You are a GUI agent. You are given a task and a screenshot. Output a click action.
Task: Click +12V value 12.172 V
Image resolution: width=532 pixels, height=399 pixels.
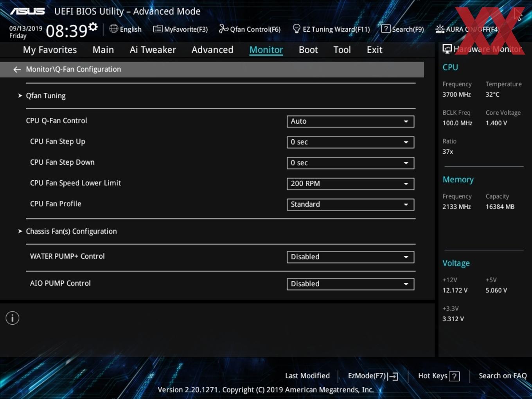(455, 290)
